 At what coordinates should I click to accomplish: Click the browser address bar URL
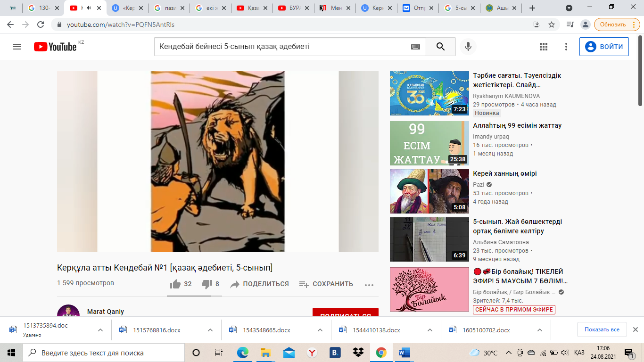pyautogui.click(x=121, y=25)
